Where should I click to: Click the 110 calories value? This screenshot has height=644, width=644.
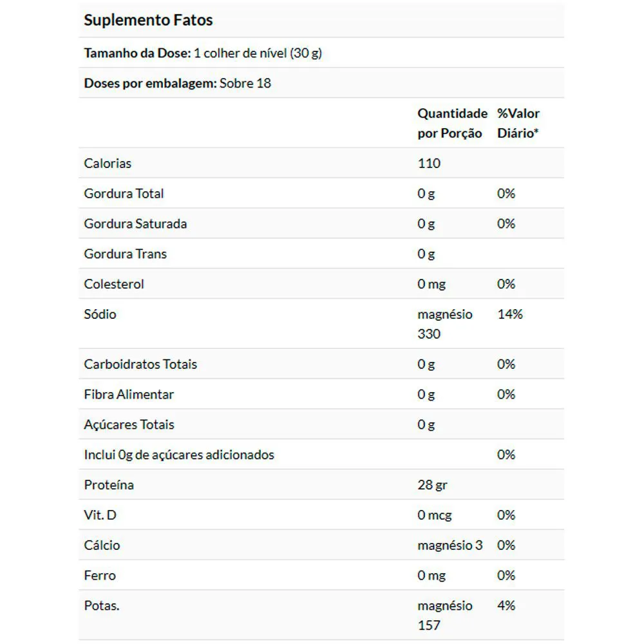pyautogui.click(x=429, y=164)
